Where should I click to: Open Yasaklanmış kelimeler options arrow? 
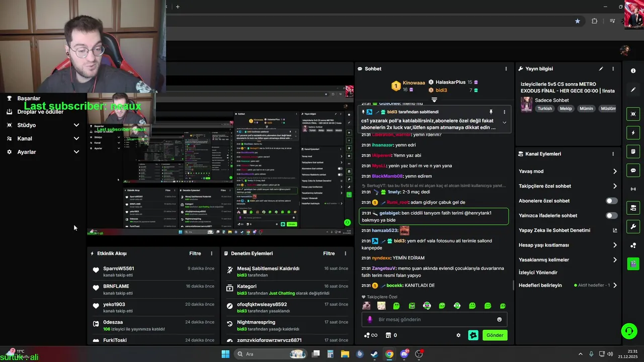coord(615,260)
